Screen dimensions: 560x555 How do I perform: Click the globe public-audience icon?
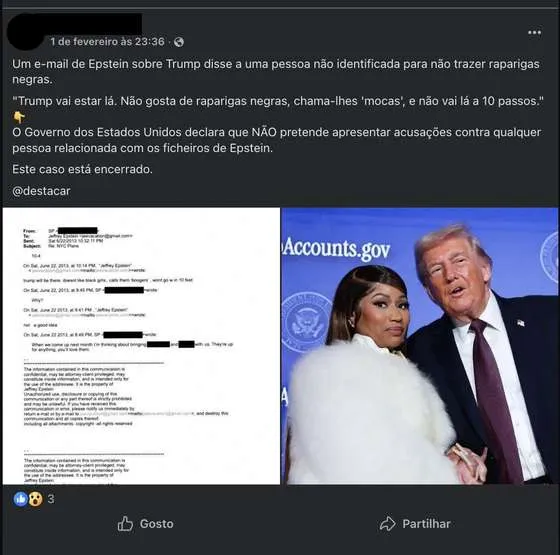(179, 42)
